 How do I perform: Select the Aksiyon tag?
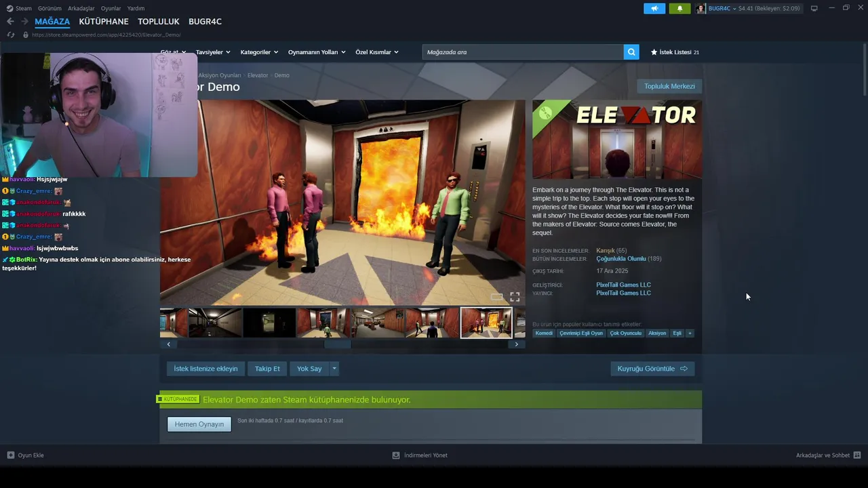click(657, 333)
